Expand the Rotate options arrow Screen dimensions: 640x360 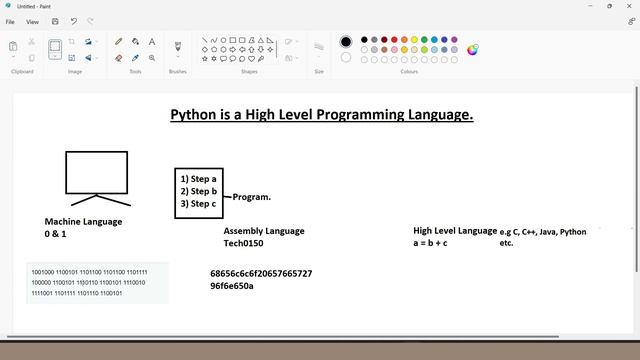point(97,42)
